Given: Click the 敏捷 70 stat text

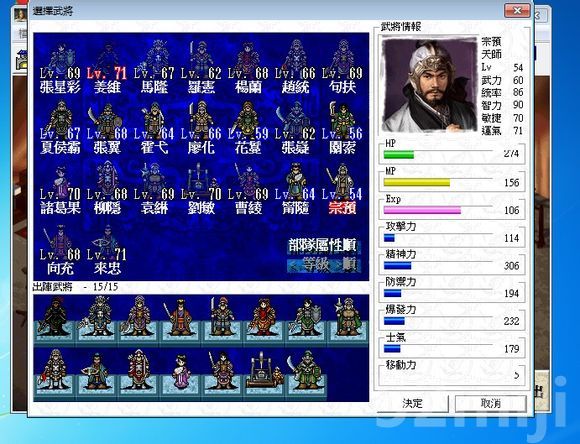Looking at the screenshot, I should pos(502,118).
